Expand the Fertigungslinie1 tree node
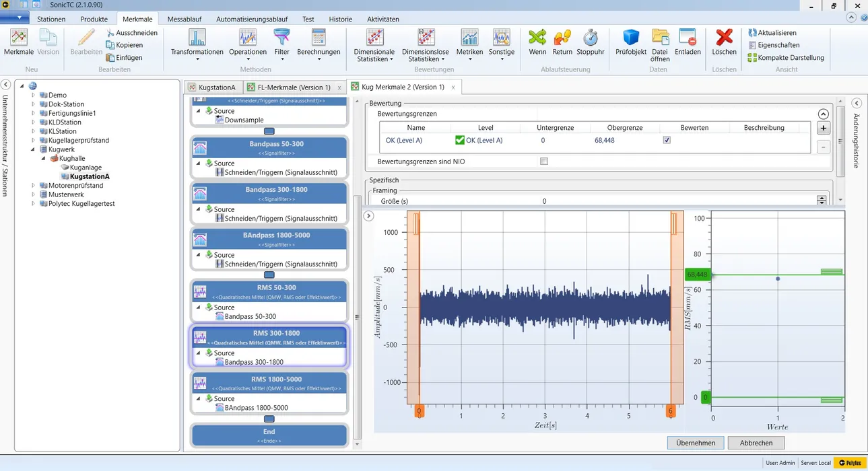 [x=33, y=113]
